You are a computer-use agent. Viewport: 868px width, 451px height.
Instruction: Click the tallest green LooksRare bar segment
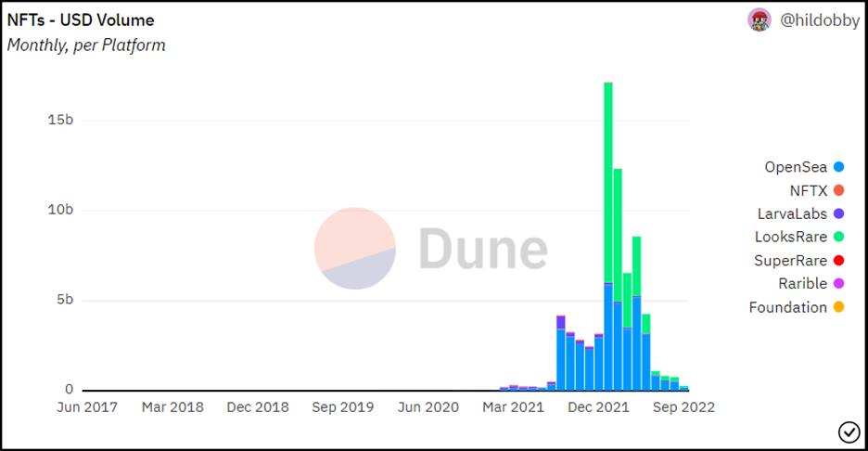pyautogui.click(x=608, y=183)
